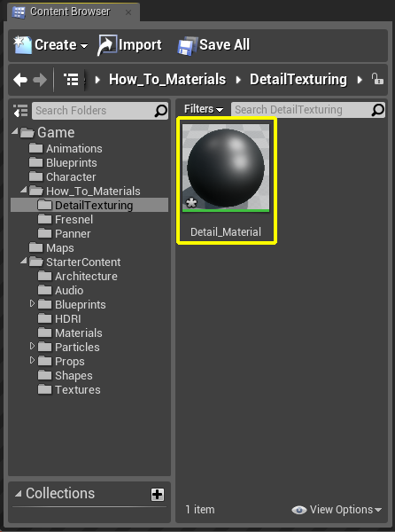Collapse the StarterContent folder
The image size is (395, 532).
24,261
